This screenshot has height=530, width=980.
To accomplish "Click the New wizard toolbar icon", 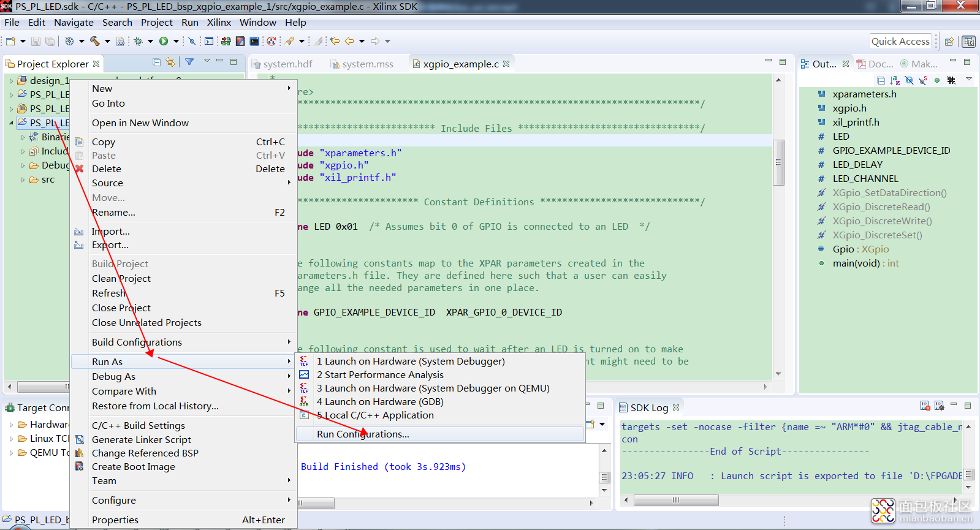I will point(10,41).
